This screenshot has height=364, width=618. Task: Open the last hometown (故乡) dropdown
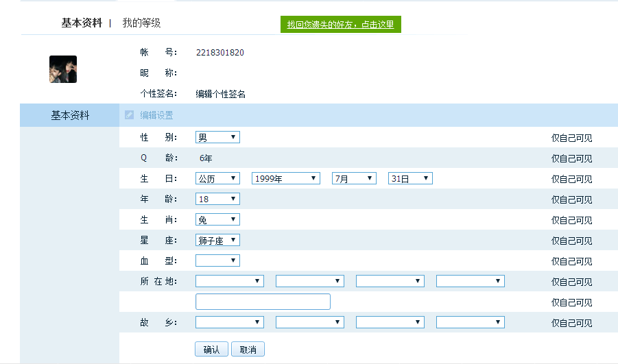[x=470, y=322]
